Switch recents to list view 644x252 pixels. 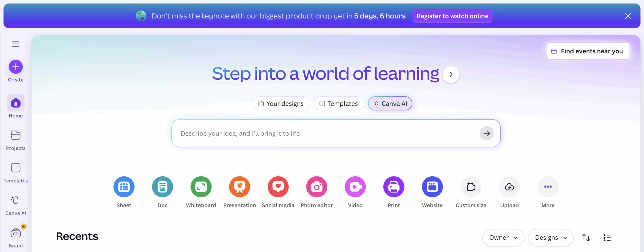tap(607, 238)
